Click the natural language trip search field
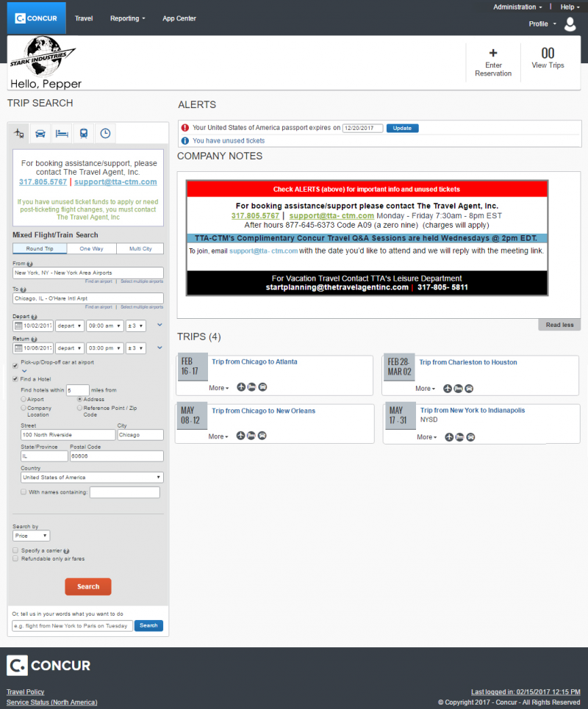This screenshot has height=709, width=588. 72,626
